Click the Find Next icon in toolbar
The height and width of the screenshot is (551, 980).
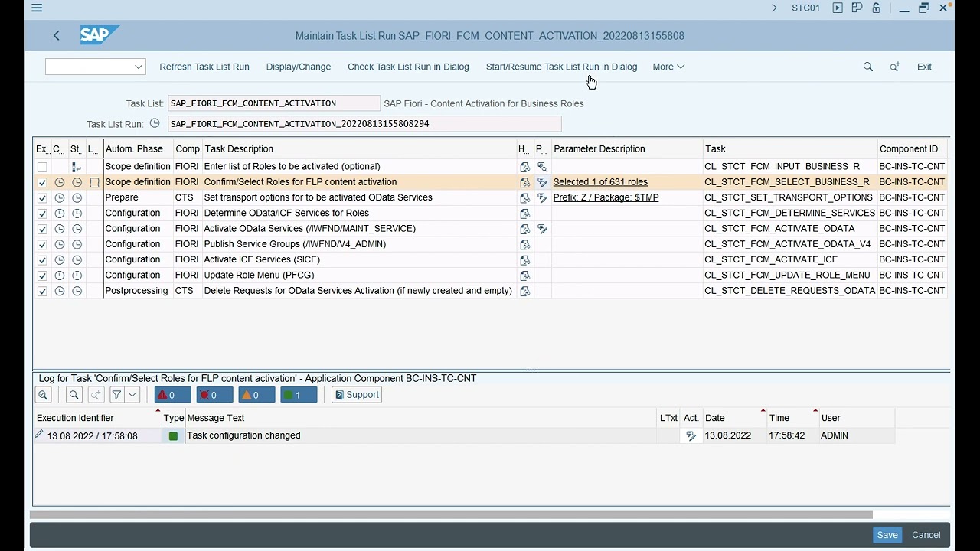coord(895,67)
